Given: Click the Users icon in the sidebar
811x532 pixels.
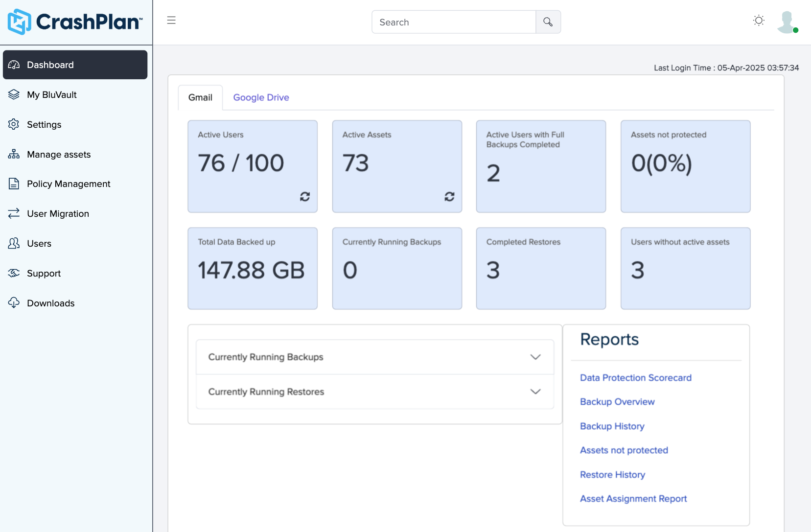Looking at the screenshot, I should (13, 243).
